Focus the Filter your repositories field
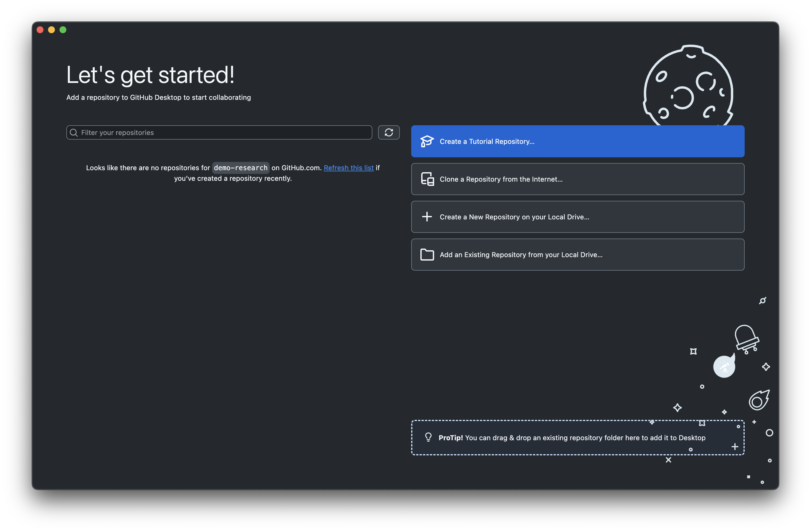Viewport: 811px width, 532px height. pyautogui.click(x=219, y=133)
